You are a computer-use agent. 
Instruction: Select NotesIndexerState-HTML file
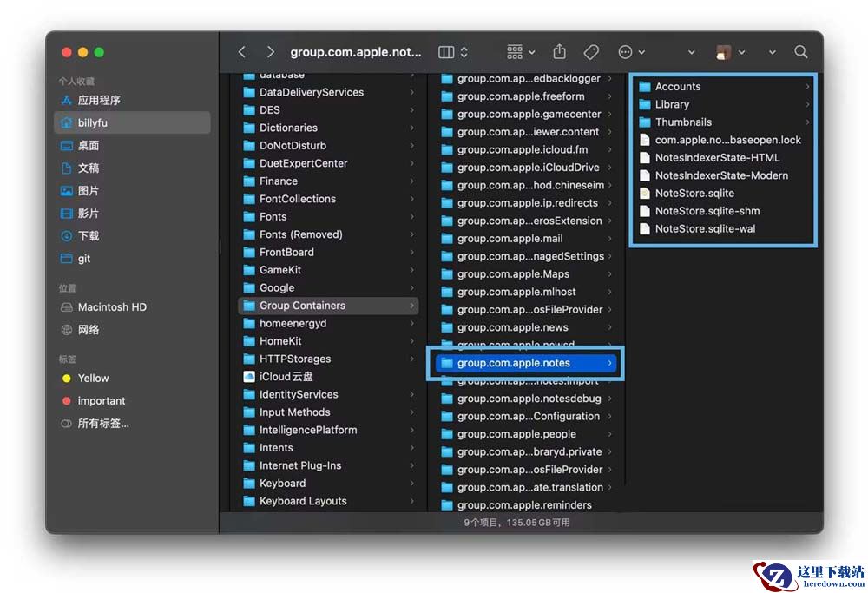pyautogui.click(x=722, y=158)
